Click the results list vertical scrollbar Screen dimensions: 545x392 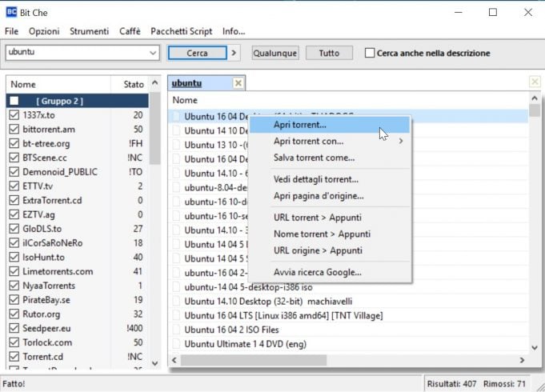(535, 224)
